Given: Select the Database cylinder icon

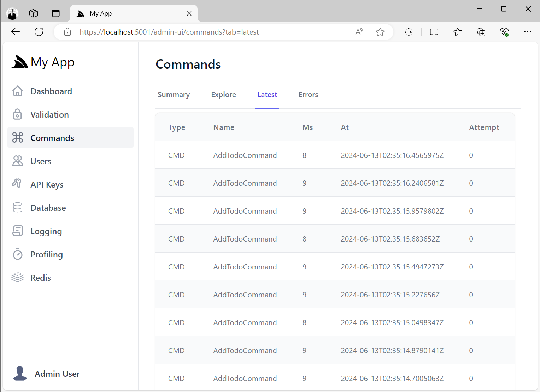Looking at the screenshot, I should pos(18,208).
